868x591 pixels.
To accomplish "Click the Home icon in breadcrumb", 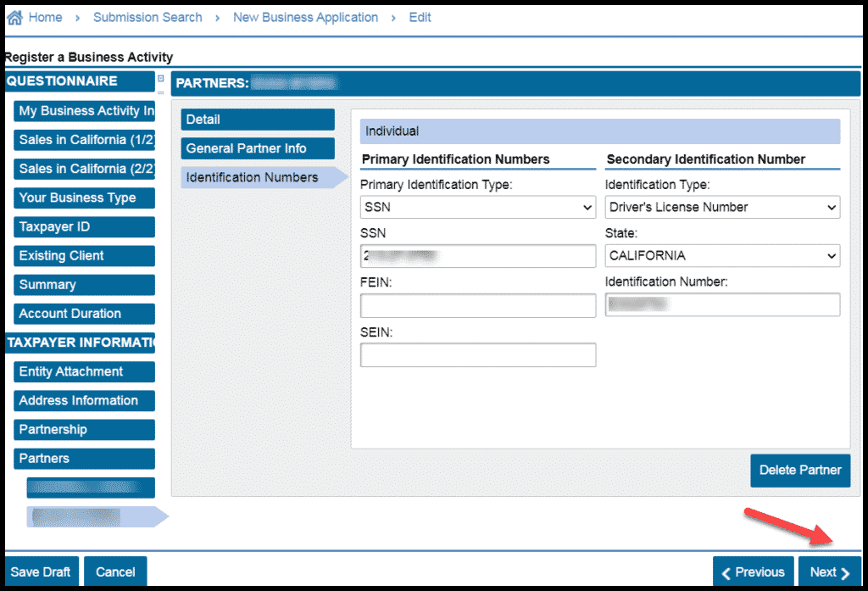I will [x=14, y=17].
